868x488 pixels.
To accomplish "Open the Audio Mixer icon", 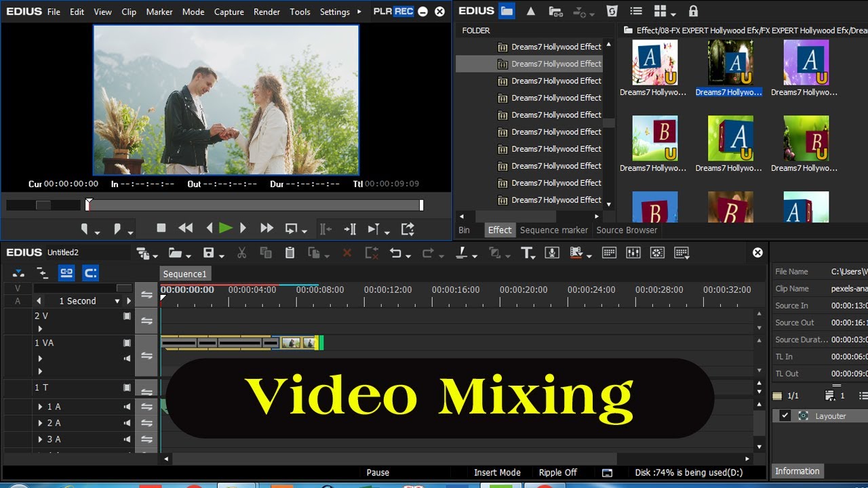I will coord(633,253).
